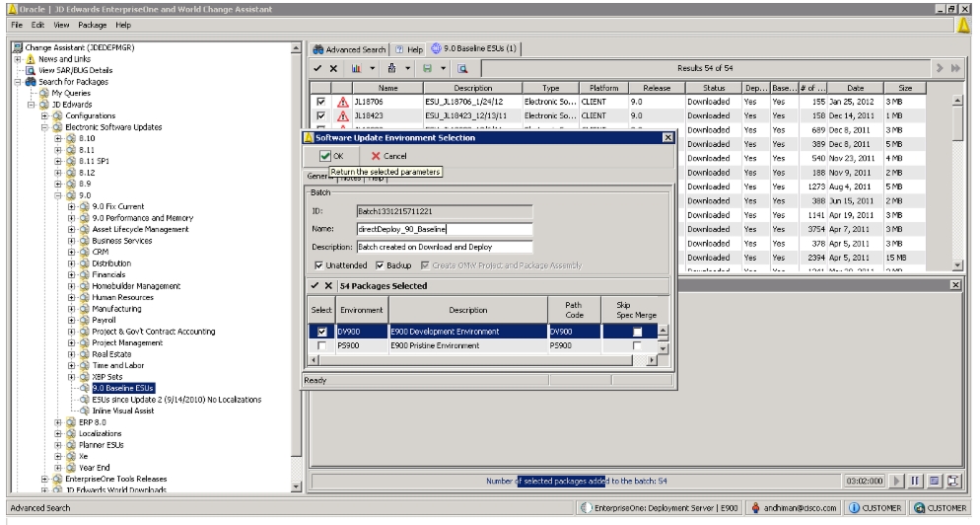Image resolution: width=980 pixels, height=525 pixels.
Task: Open dropdown arrow next to download icon
Action: click(407, 68)
